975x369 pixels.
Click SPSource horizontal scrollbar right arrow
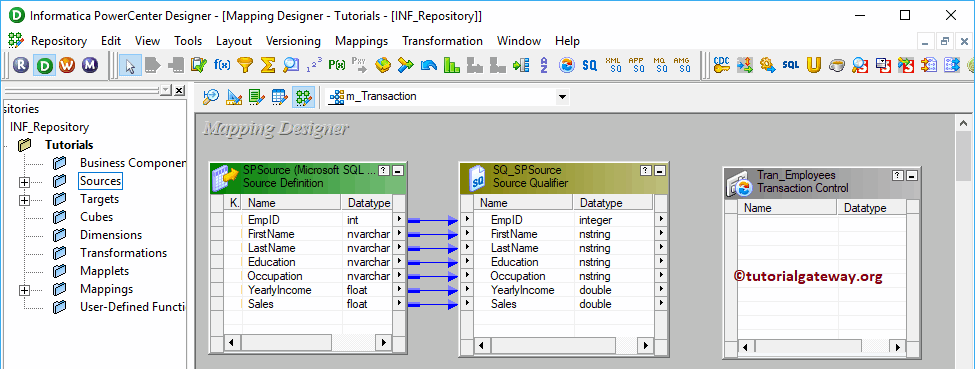pos(384,343)
